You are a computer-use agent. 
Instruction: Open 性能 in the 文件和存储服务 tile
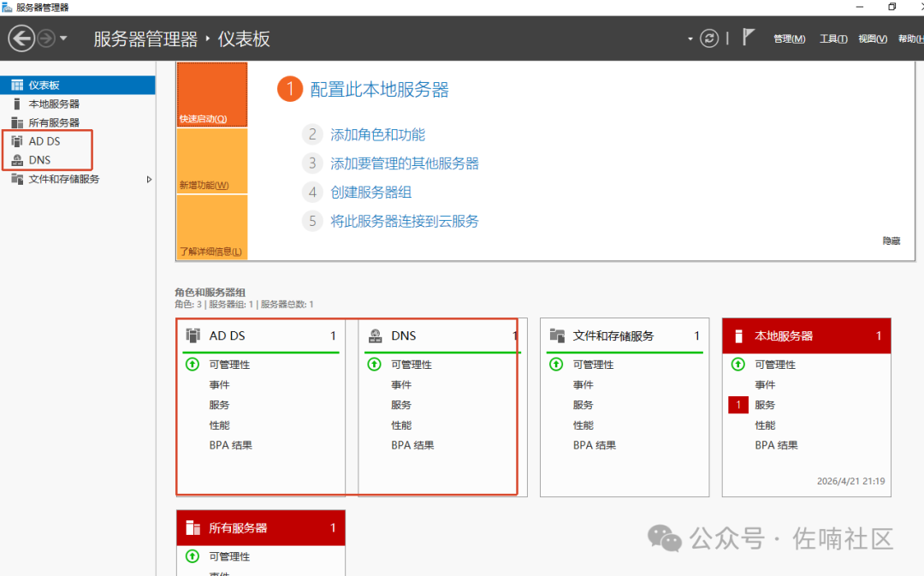pyautogui.click(x=583, y=425)
